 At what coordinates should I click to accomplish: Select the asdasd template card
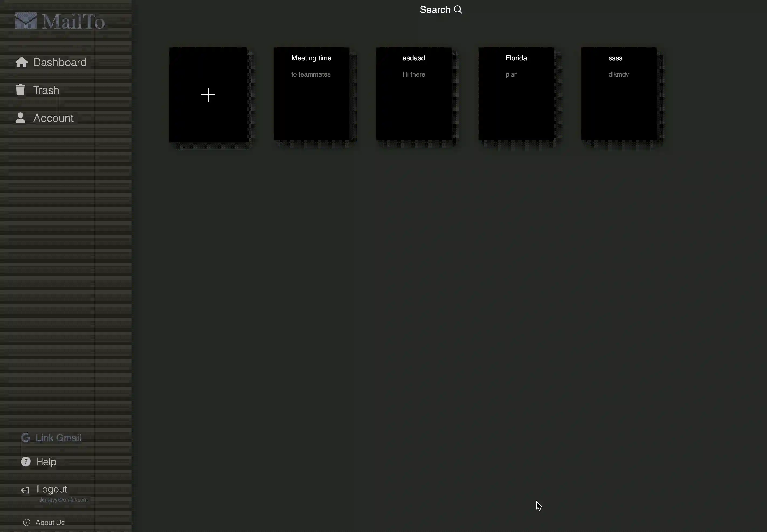[414, 94]
